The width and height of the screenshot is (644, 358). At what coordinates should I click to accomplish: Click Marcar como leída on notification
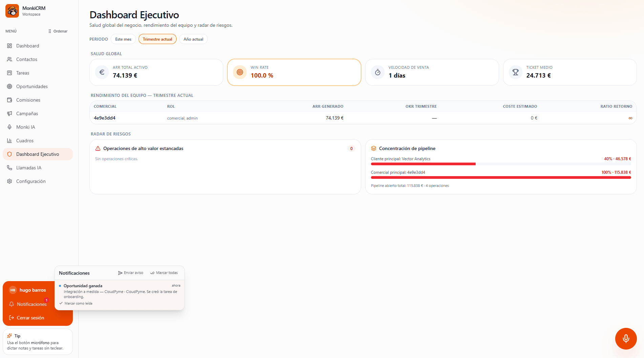point(76,303)
